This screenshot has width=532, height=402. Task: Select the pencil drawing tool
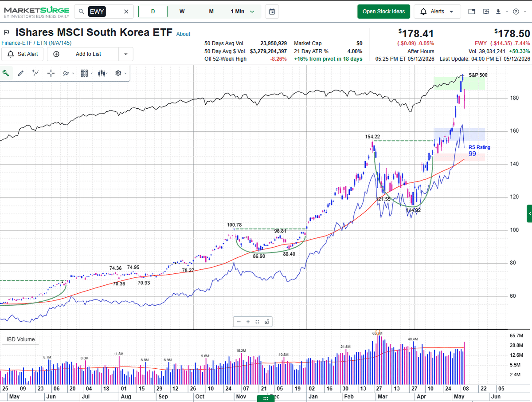coord(21,73)
